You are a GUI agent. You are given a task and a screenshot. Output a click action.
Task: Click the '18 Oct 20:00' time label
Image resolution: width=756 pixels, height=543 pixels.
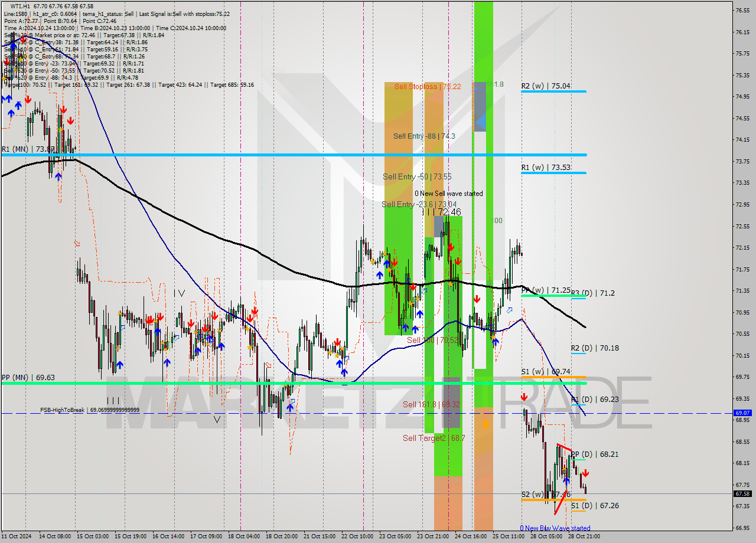tap(282, 537)
